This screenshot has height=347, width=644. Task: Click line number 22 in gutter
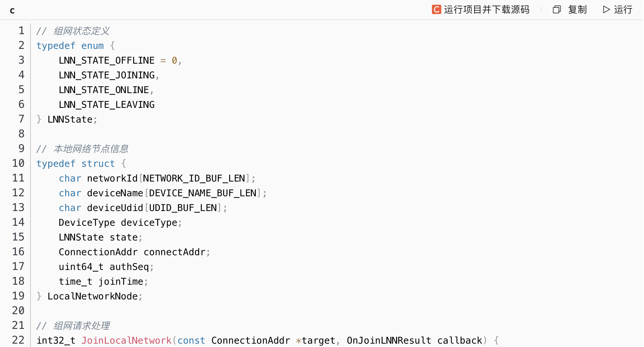(x=18, y=340)
